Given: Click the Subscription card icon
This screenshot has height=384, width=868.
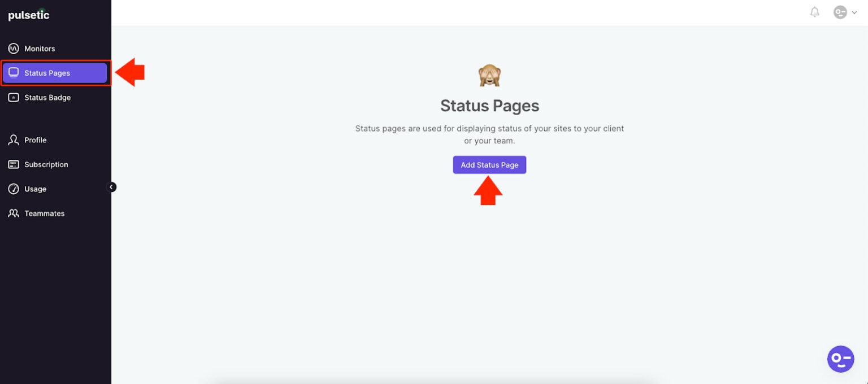Looking at the screenshot, I should tap(13, 164).
